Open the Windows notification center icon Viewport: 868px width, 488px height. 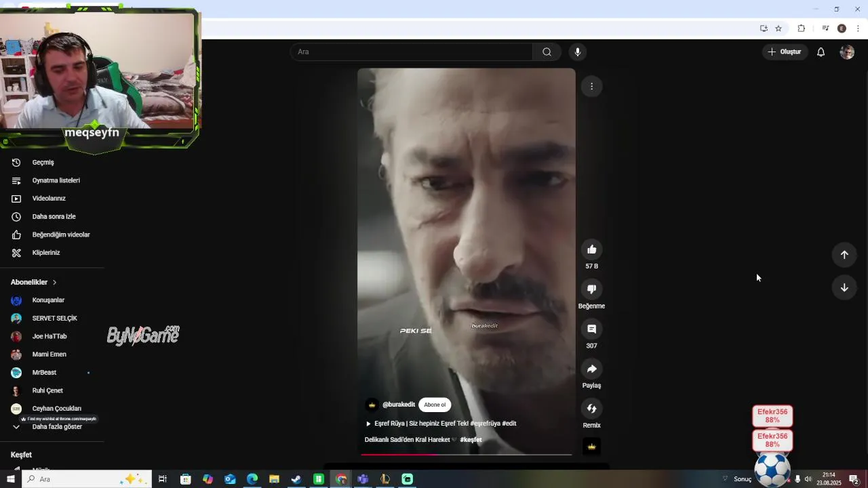854,479
